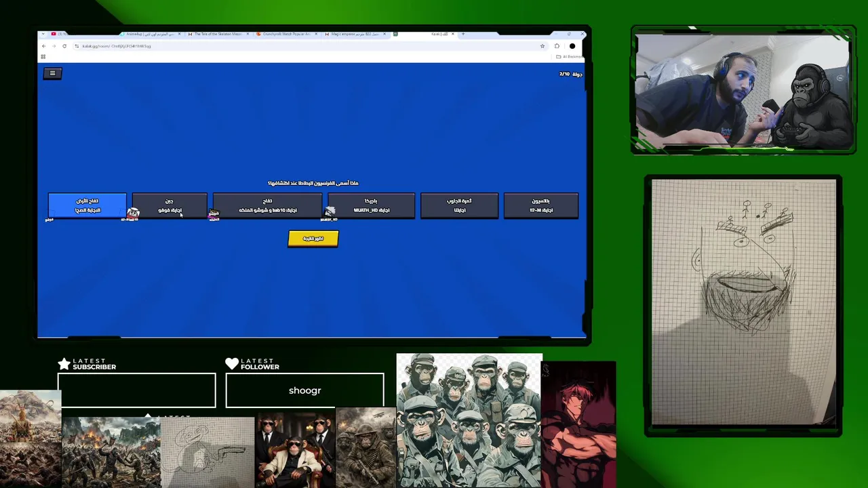Click the round counter 2/10 text
Image resolution: width=868 pixels, height=488 pixels.
click(x=570, y=74)
